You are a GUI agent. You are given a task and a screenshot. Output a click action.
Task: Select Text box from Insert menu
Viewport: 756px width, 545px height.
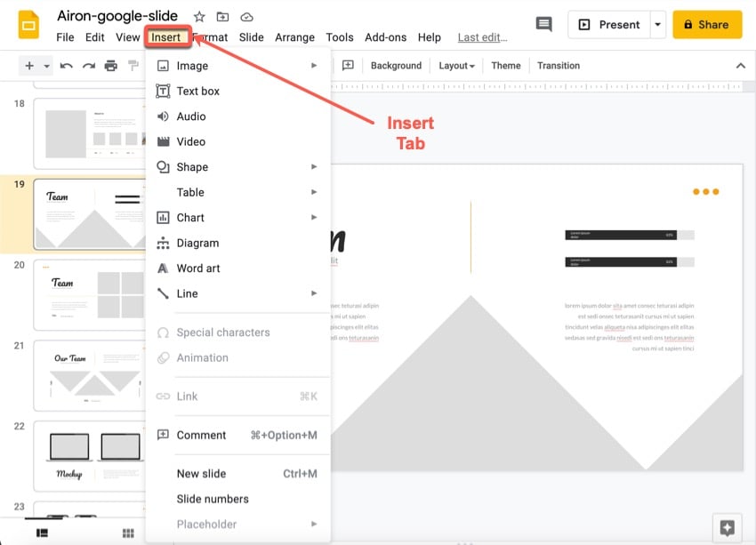pos(197,91)
